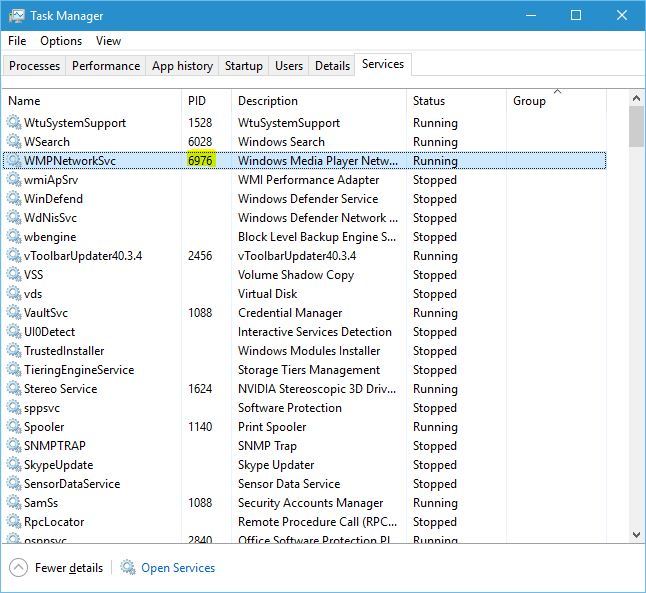Switch to the Processes tab
This screenshot has height=593, width=646.
35,66
